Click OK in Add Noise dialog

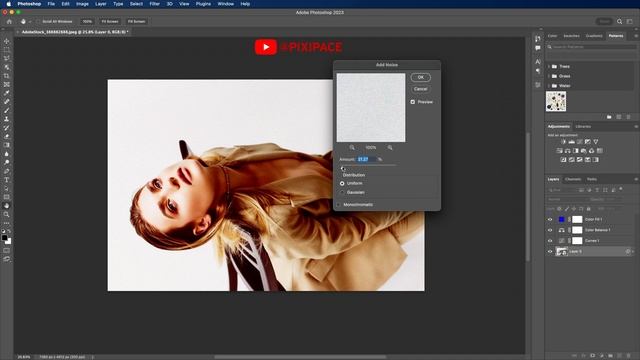[x=420, y=77]
